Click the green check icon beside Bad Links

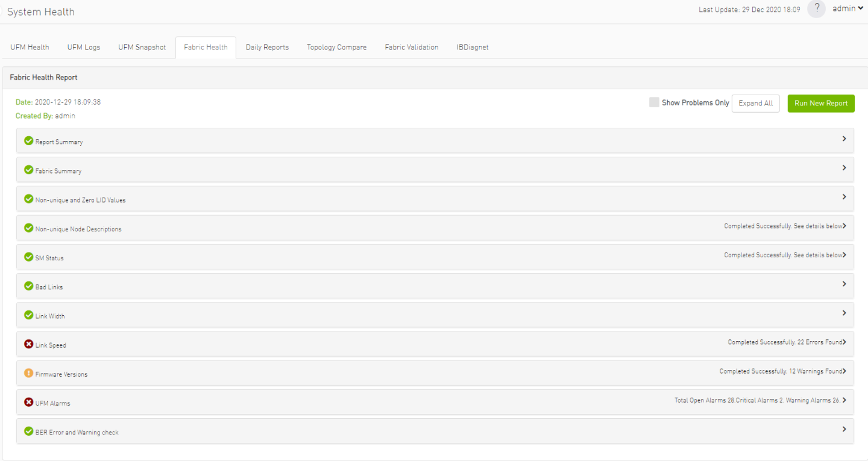[28, 286]
